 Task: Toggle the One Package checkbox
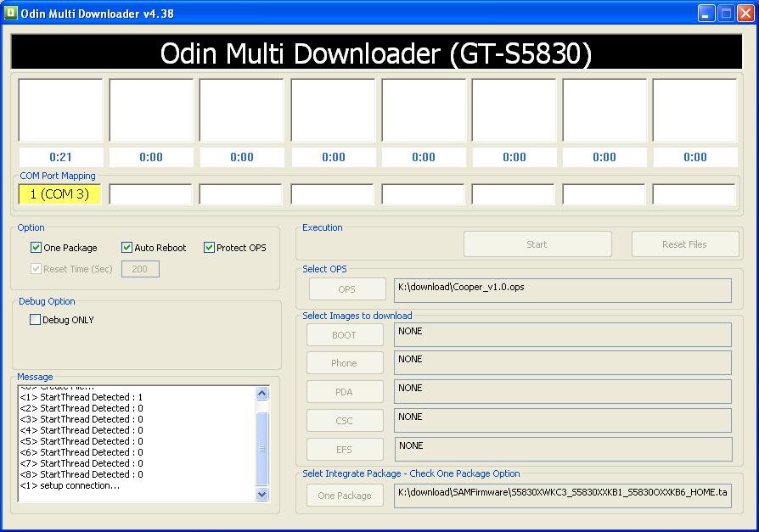click(x=36, y=248)
